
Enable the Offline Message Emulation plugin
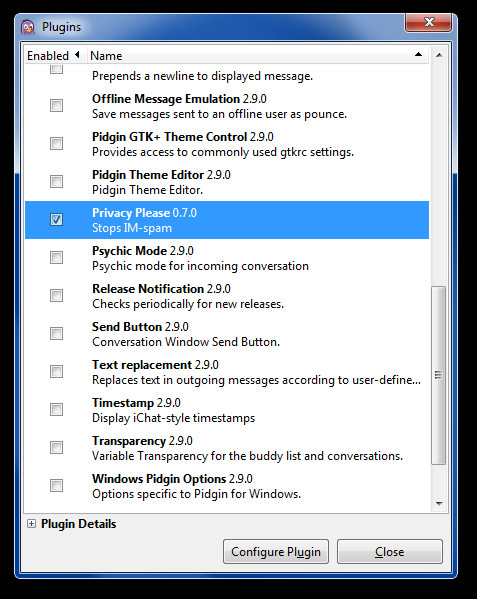(x=57, y=105)
